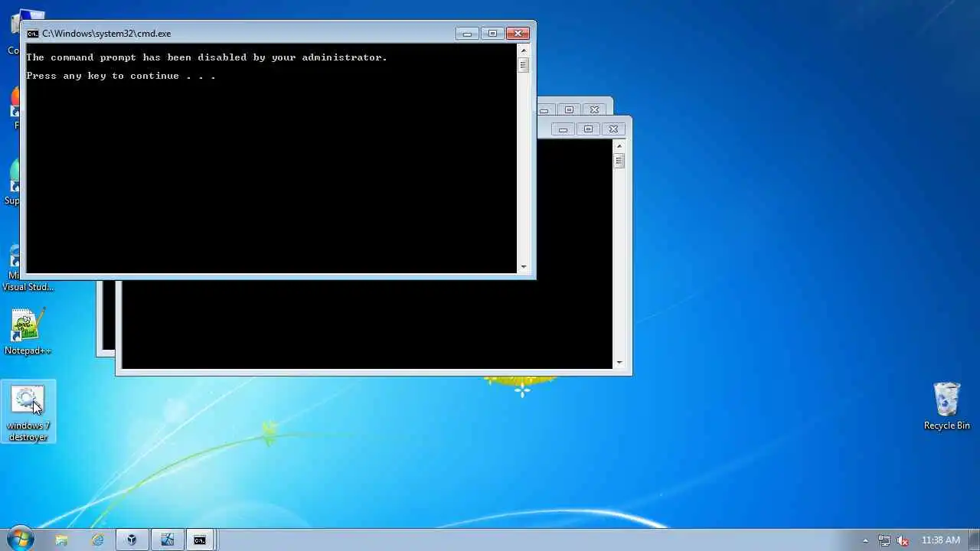Image resolution: width=980 pixels, height=551 pixels.
Task: Launch Internet Explorer from the taskbar
Action: [x=97, y=540]
